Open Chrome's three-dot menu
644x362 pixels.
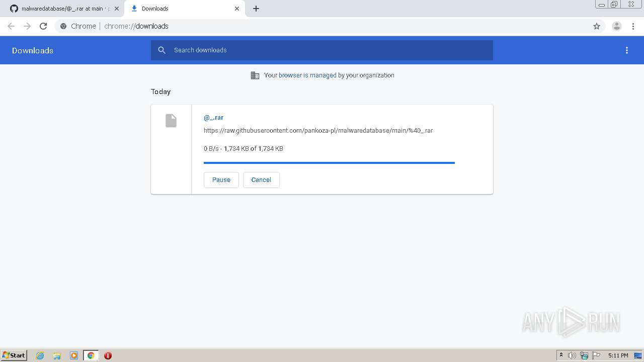point(633,26)
